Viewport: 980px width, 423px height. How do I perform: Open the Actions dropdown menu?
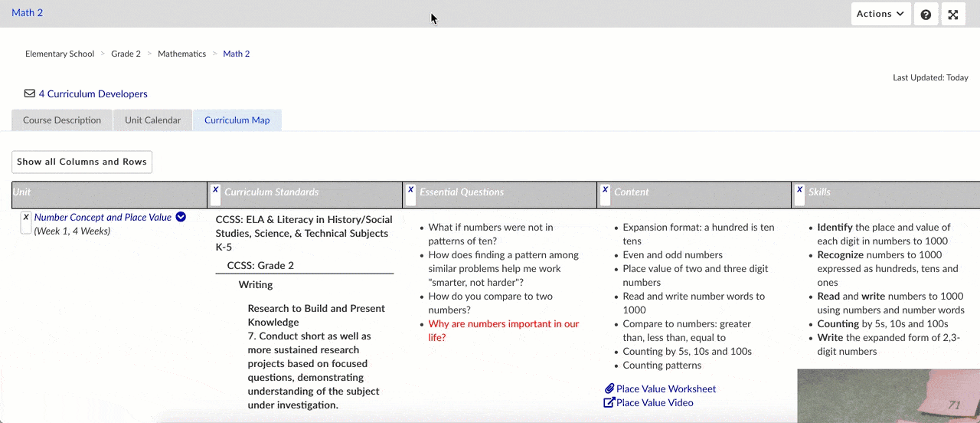[880, 15]
